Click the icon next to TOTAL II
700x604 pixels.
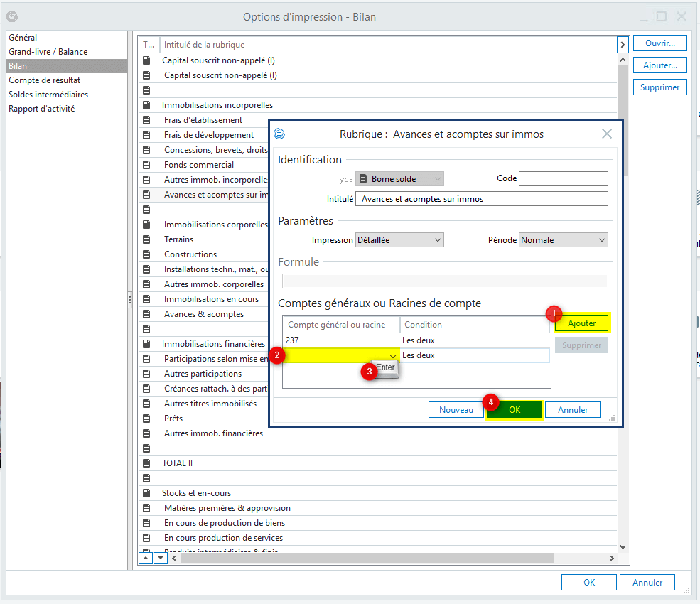tap(146, 463)
